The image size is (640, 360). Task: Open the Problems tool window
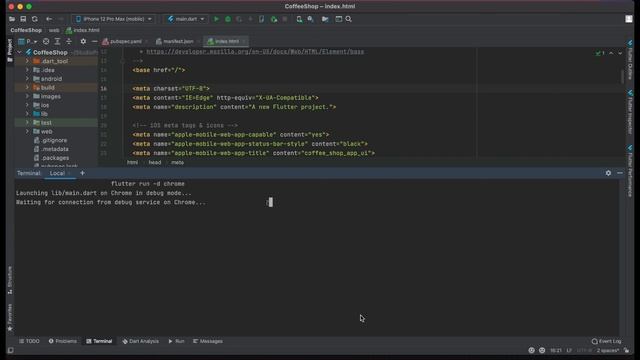pyautogui.click(x=62, y=341)
